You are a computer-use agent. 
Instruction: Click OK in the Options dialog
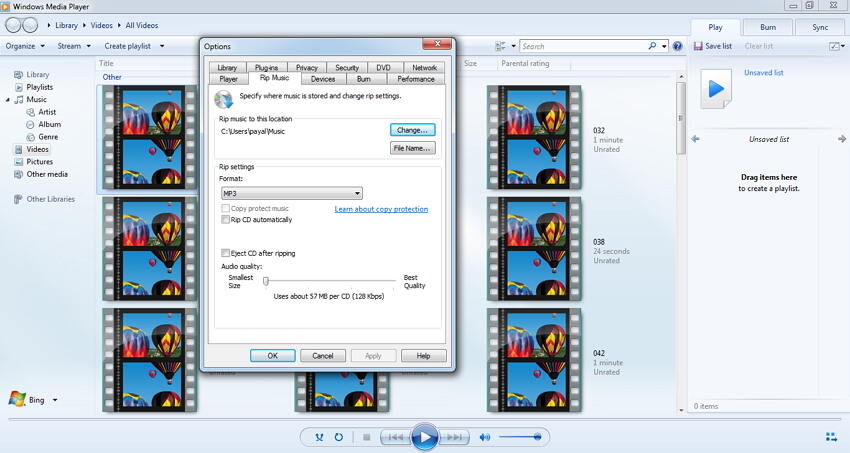273,355
